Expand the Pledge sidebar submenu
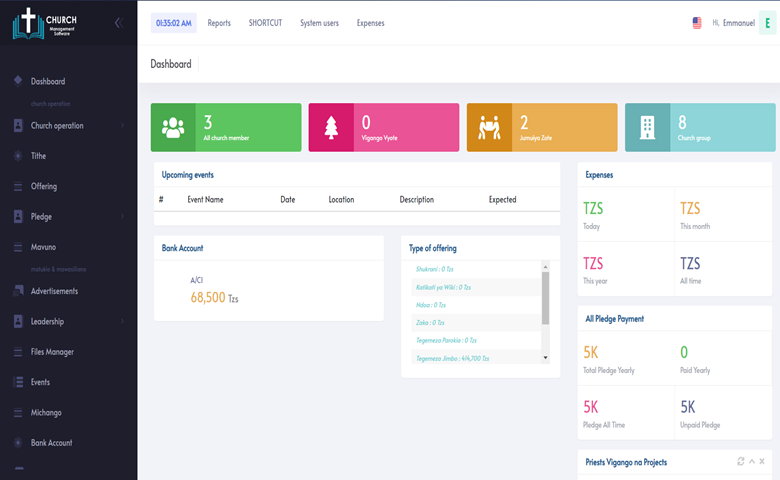This screenshot has width=780, height=480. pyautogui.click(x=123, y=216)
